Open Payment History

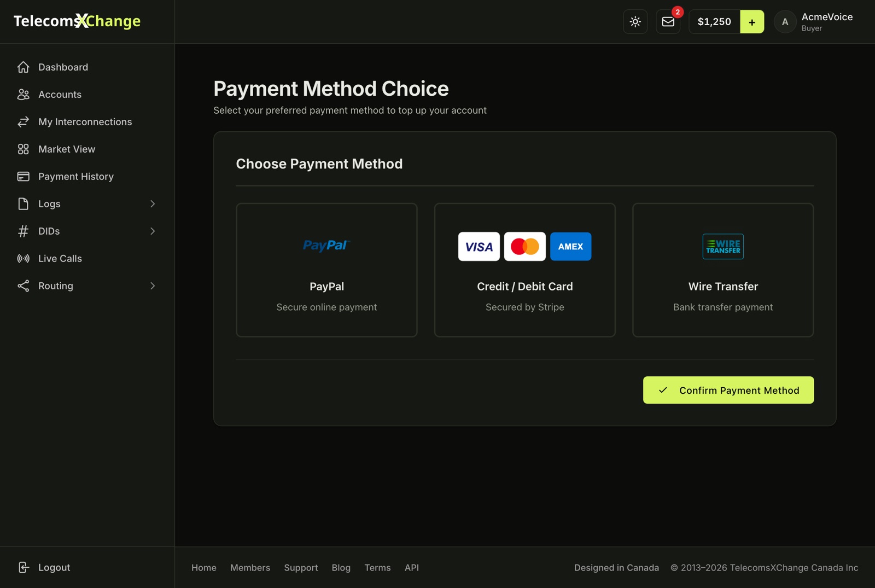[76, 176]
